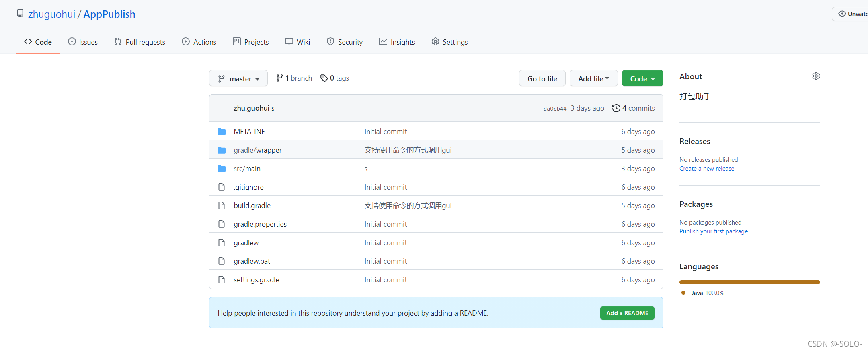Click the Go to file button

point(542,78)
